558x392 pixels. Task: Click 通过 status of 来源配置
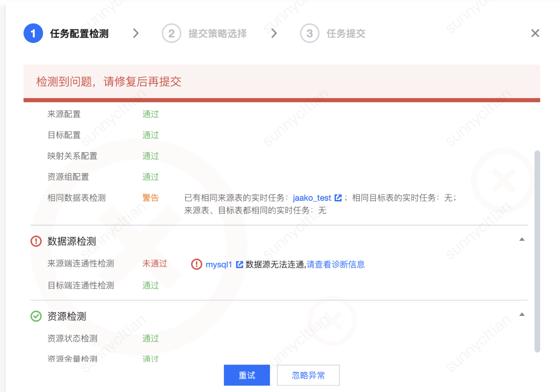coord(150,114)
